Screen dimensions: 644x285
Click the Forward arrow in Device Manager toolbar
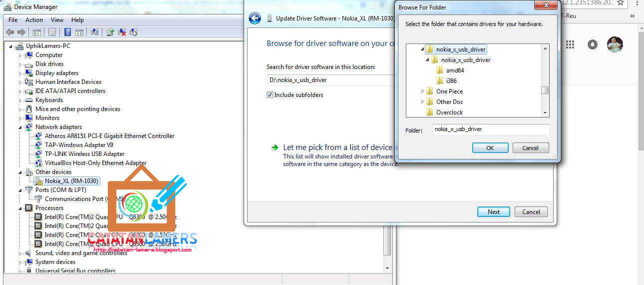(21, 32)
